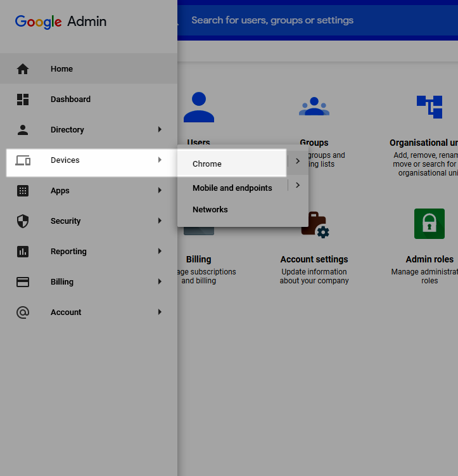Expand the Devices submenu arrow
The image size is (458, 476).
[160, 160]
